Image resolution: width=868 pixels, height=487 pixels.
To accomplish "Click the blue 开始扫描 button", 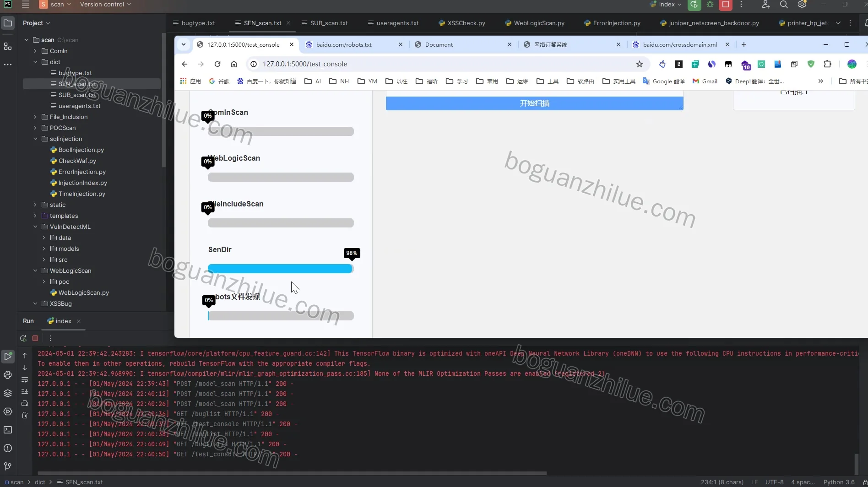I will coord(534,103).
